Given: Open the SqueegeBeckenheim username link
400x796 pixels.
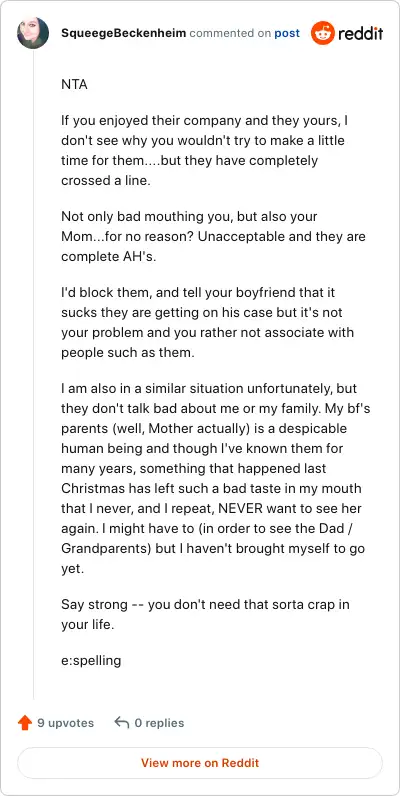Looking at the screenshot, I should tap(124, 34).
